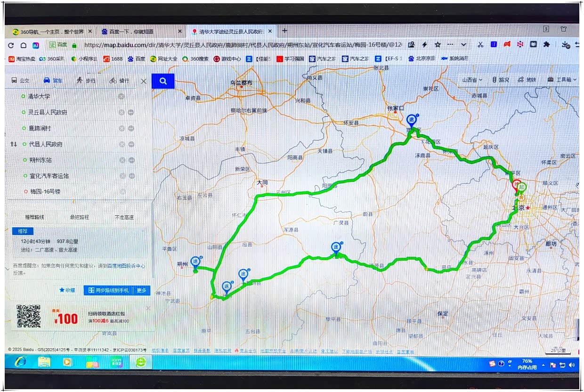Screen dimensions: 584x392
Task: Click the browser home icon
Action: click(23, 45)
